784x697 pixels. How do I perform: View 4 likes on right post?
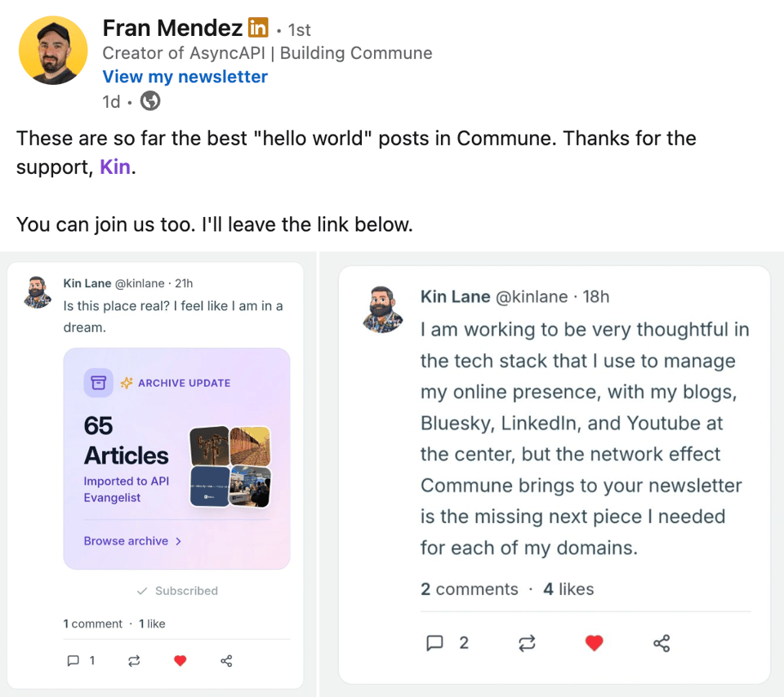(568, 589)
